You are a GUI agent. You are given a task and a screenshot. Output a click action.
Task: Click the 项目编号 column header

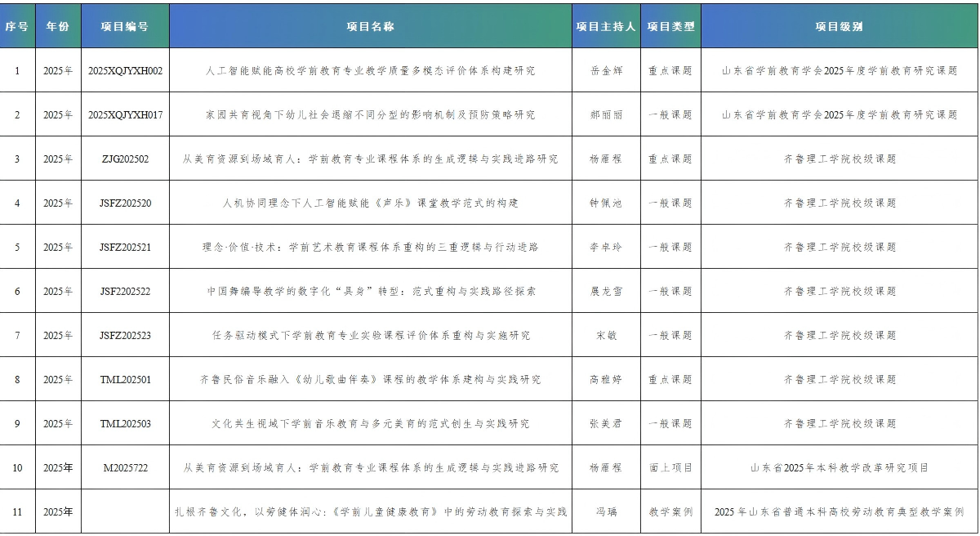[x=125, y=26]
